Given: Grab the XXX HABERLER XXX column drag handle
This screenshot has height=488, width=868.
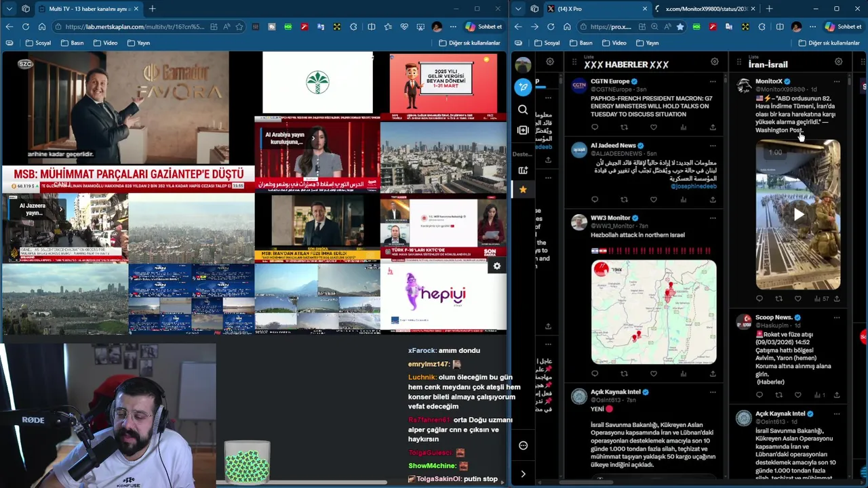Looking at the screenshot, I should [x=574, y=62].
